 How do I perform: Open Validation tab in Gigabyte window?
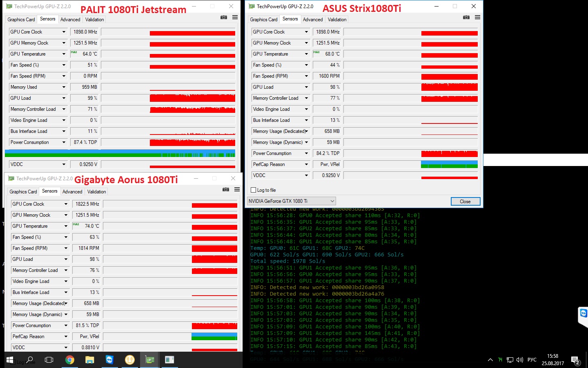[97, 192]
